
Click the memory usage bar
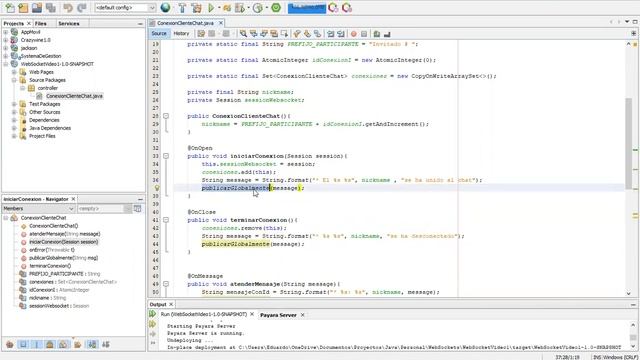click(x=307, y=8)
